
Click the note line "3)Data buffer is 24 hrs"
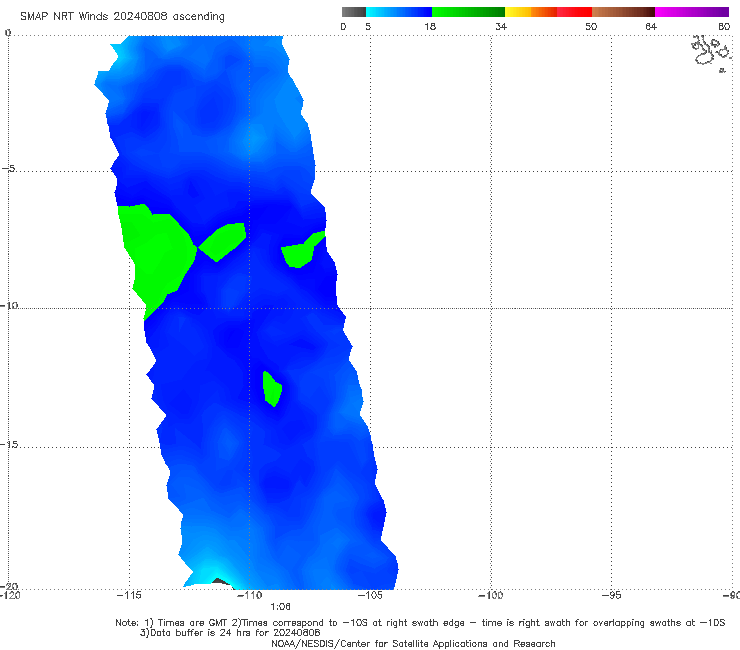[x=230, y=633]
